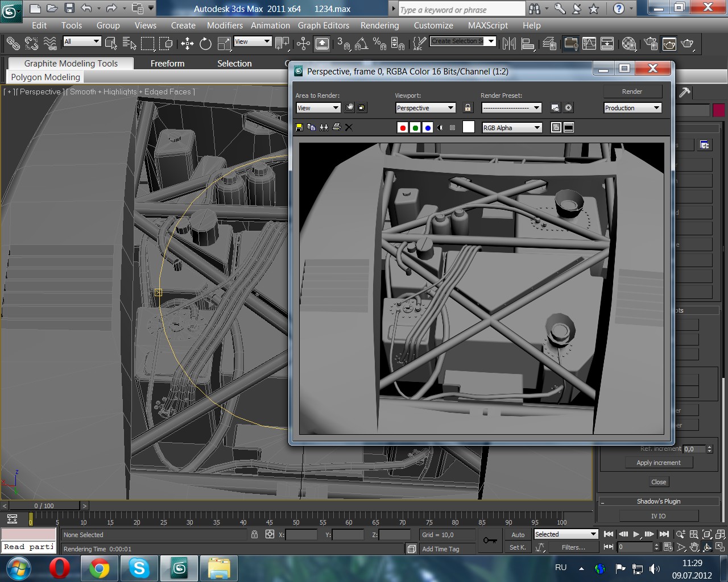Activate Select and Rotate tool
728x582 pixels.
tap(206, 43)
